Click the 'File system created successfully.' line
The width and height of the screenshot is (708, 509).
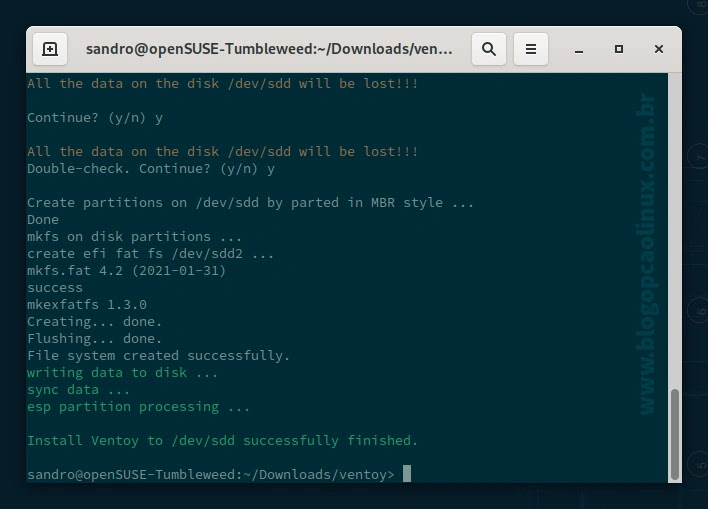(158, 355)
